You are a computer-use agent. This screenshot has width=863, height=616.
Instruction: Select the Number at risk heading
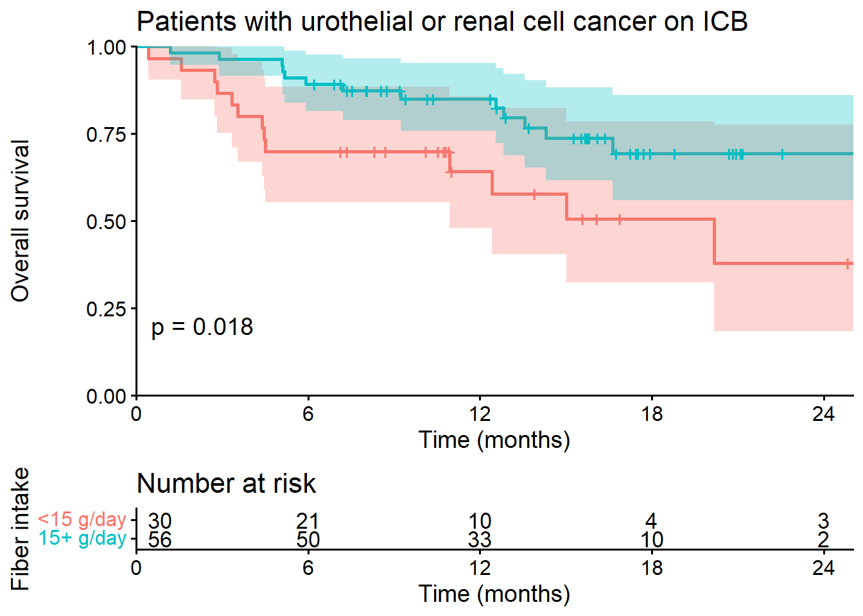(226, 484)
